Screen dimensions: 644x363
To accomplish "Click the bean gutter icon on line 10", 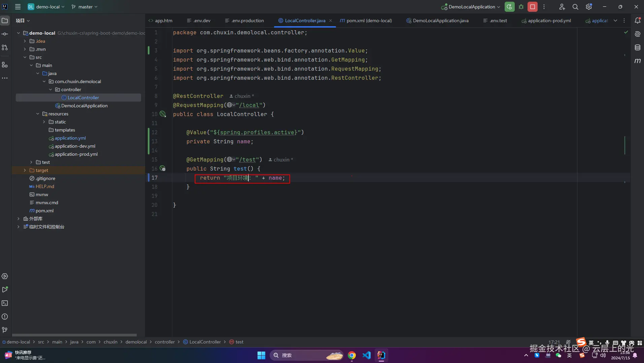I will coord(163,114).
